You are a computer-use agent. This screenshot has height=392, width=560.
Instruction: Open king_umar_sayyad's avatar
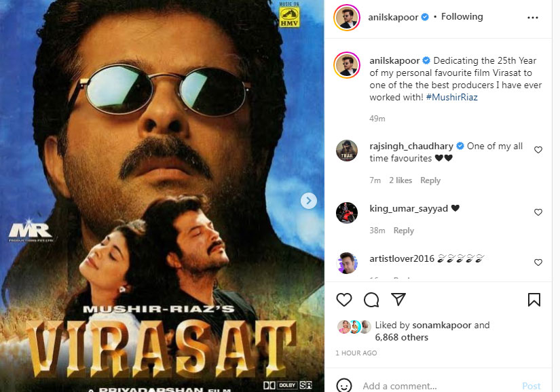pos(346,213)
